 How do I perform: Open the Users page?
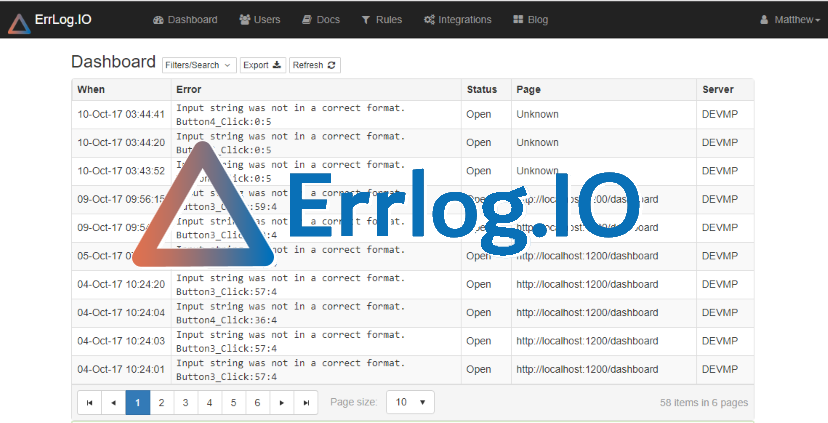coord(260,19)
